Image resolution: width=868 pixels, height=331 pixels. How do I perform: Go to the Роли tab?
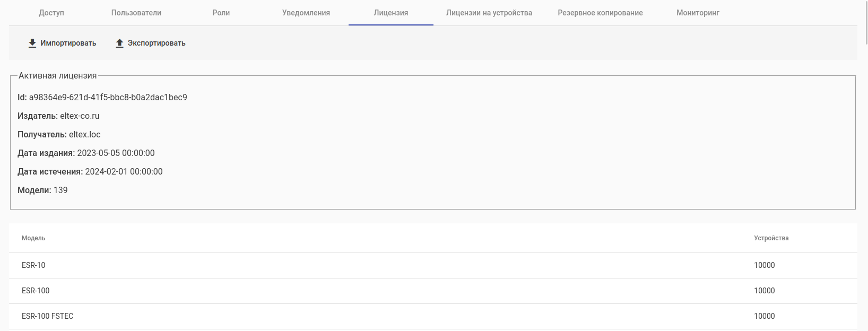(x=221, y=13)
